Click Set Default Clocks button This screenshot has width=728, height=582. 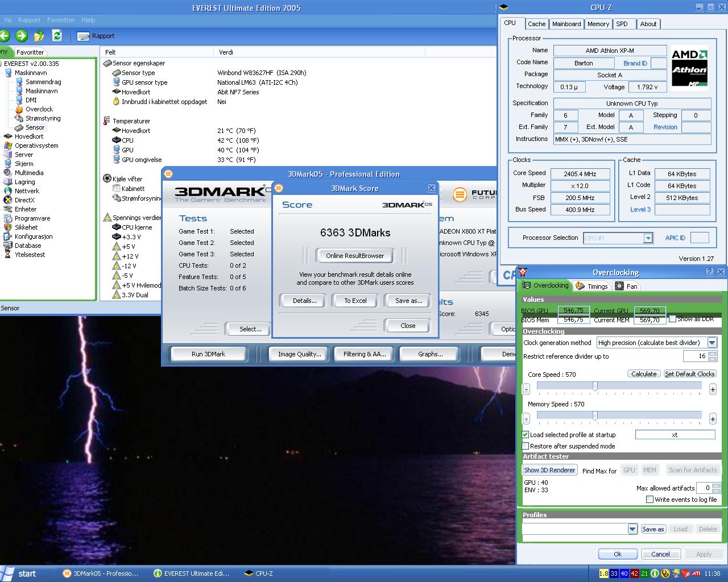pos(689,374)
